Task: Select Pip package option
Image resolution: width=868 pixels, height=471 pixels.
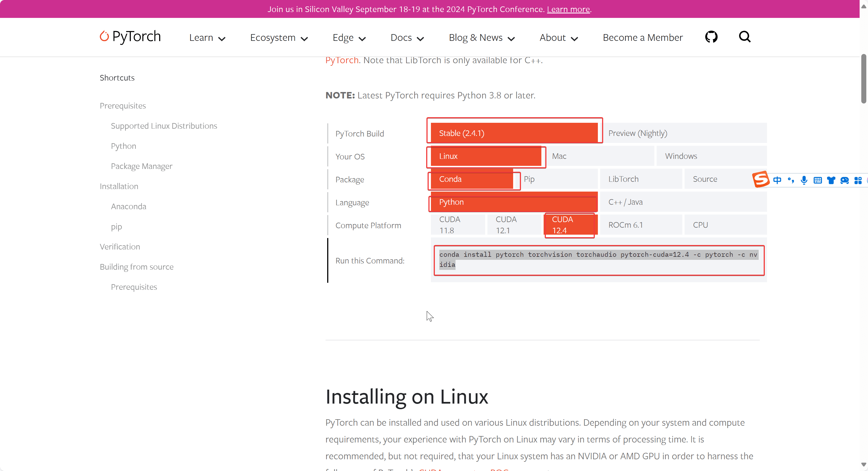Action: point(557,179)
